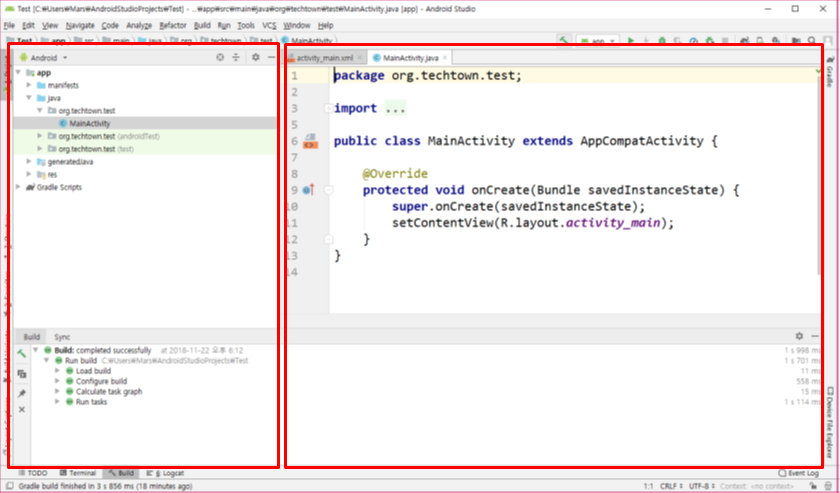Toggle the Build tool window button
Image resolution: width=840 pixels, height=493 pixels.
coord(121,473)
